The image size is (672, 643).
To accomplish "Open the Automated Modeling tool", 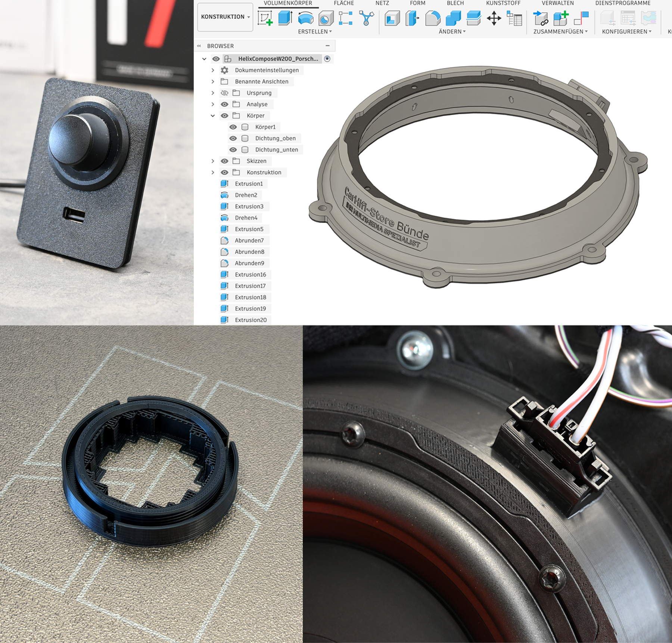I will (x=366, y=18).
